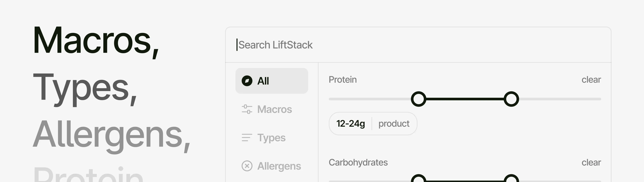This screenshot has height=182, width=644.
Task: Click the Protein slider's right handle
Action: pos(511,99)
